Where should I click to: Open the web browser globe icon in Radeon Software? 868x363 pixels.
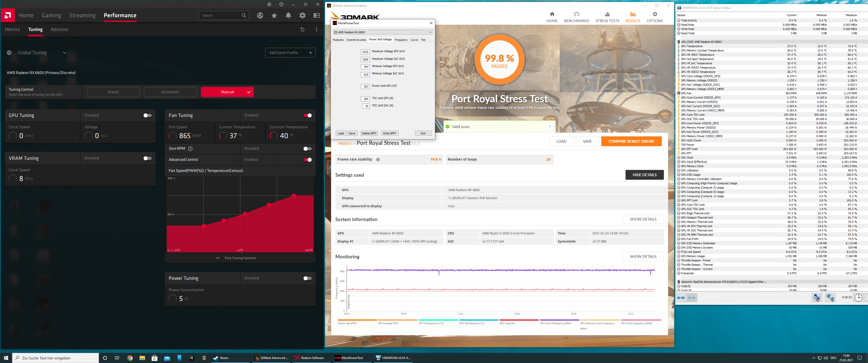pos(260,15)
